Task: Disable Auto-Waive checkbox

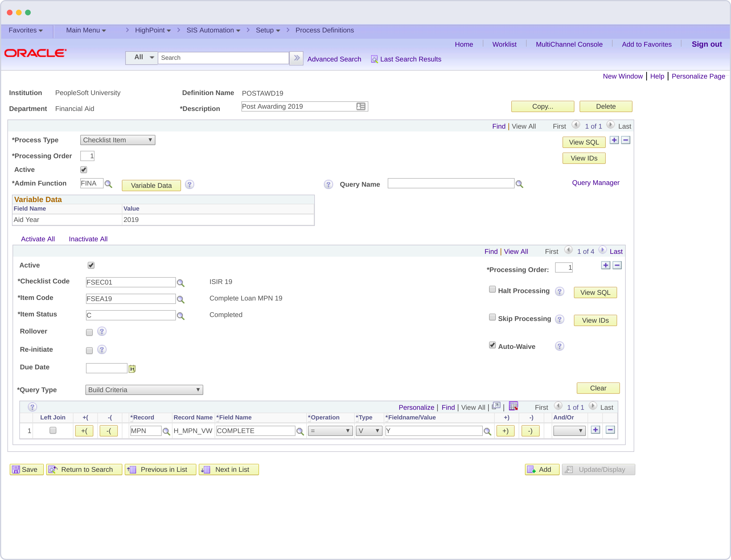Action: click(x=492, y=345)
